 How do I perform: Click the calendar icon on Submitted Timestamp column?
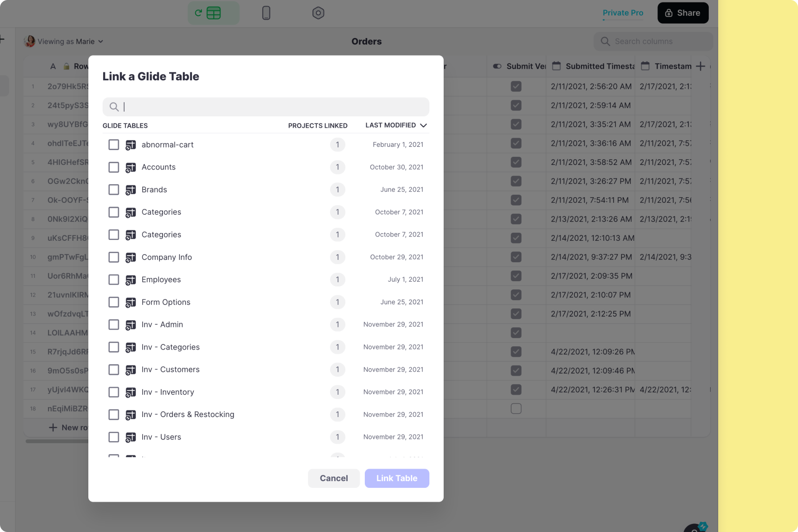point(556,66)
